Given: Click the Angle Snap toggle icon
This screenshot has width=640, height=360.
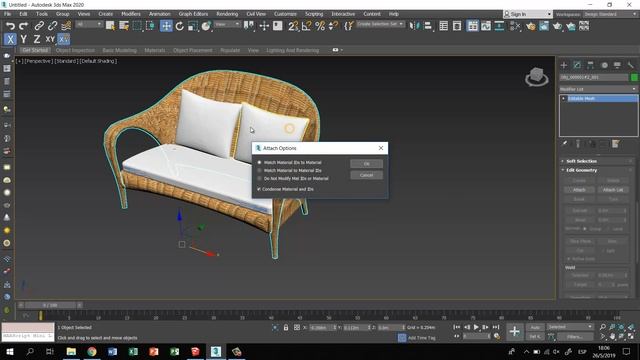Looking at the screenshot, I should tap(306, 26).
